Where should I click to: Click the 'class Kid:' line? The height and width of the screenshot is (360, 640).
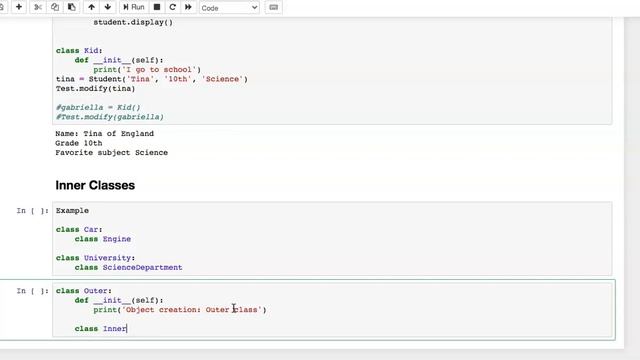(79, 51)
